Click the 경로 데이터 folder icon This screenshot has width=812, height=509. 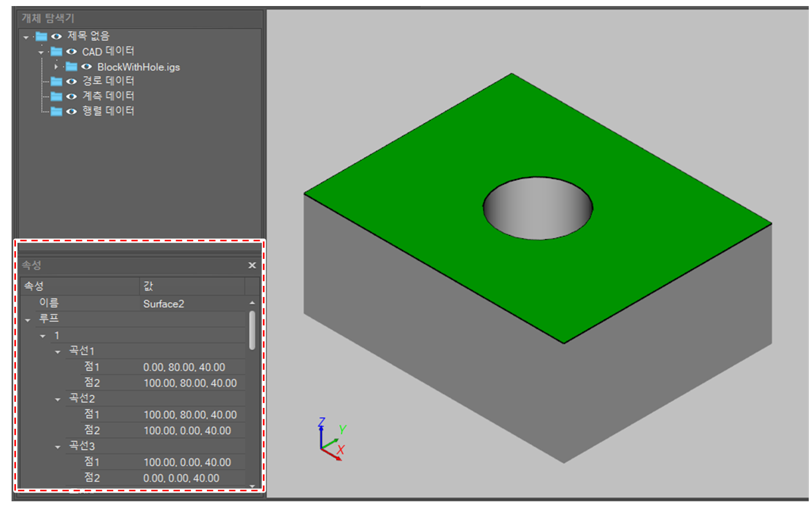point(57,81)
